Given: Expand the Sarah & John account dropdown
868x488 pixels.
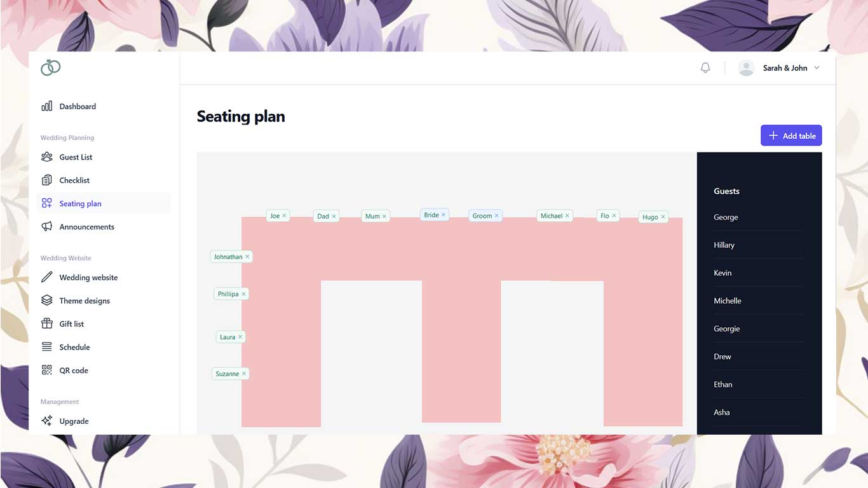Looking at the screenshot, I should (x=817, y=67).
